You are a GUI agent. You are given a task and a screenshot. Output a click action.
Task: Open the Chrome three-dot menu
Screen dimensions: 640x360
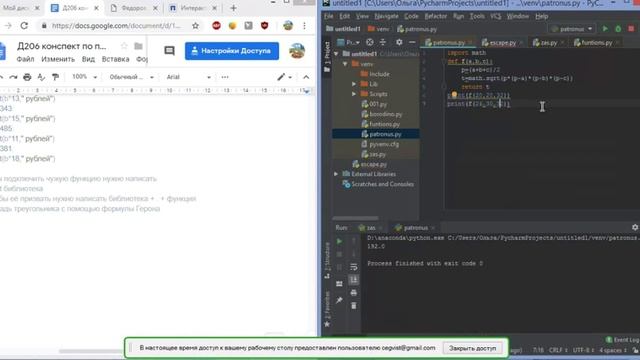coord(304,26)
